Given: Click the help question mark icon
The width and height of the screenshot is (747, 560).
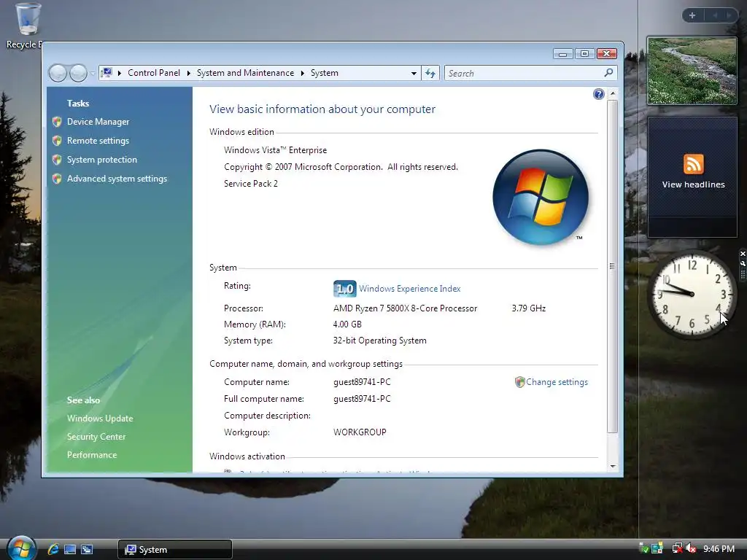Looking at the screenshot, I should [599, 94].
